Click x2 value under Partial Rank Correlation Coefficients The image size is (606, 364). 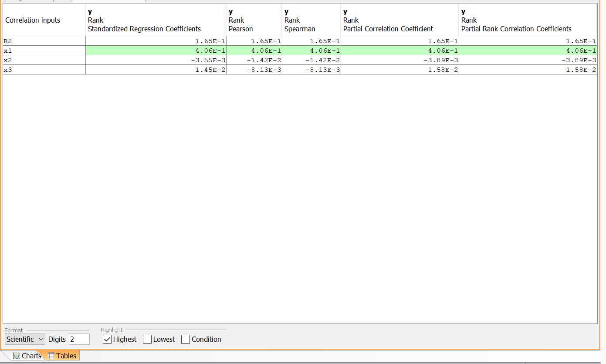528,60
